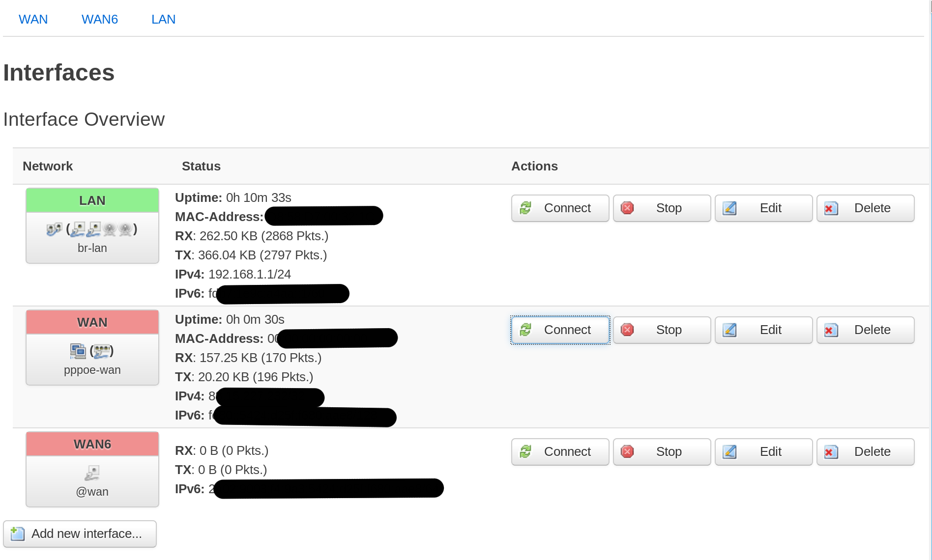The width and height of the screenshot is (932, 560).
Task: Click the red stop icon for LAN
Action: coord(627,208)
